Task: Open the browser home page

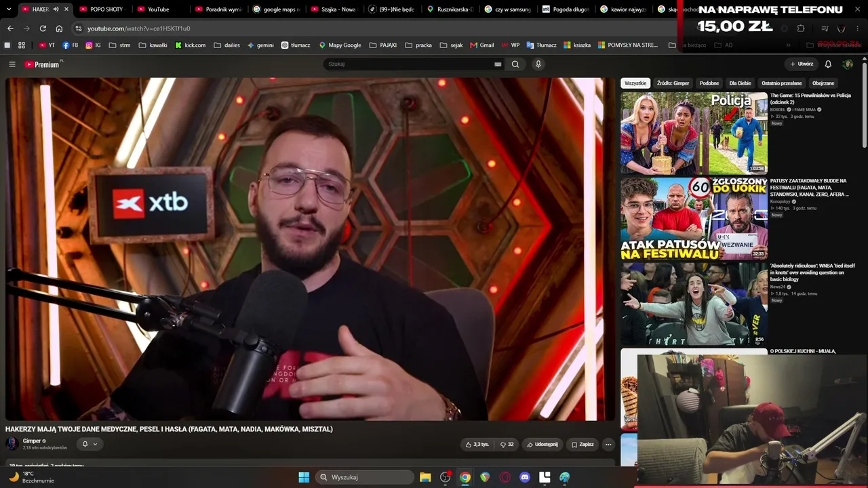Action: pos(59,28)
